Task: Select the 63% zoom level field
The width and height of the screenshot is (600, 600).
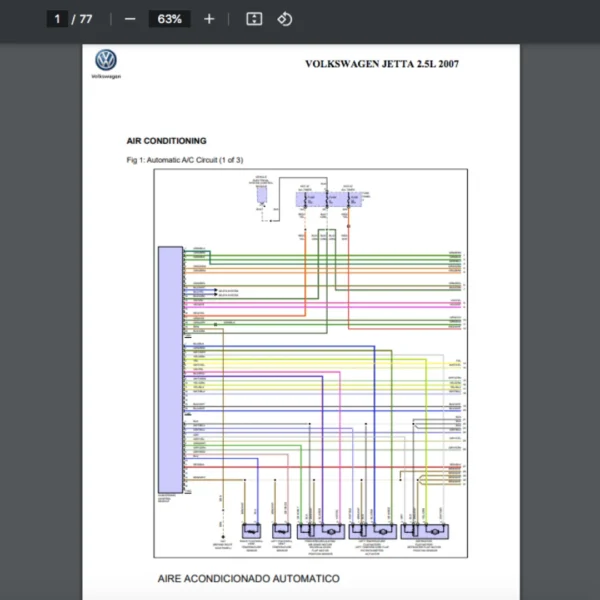Action: click(x=170, y=19)
